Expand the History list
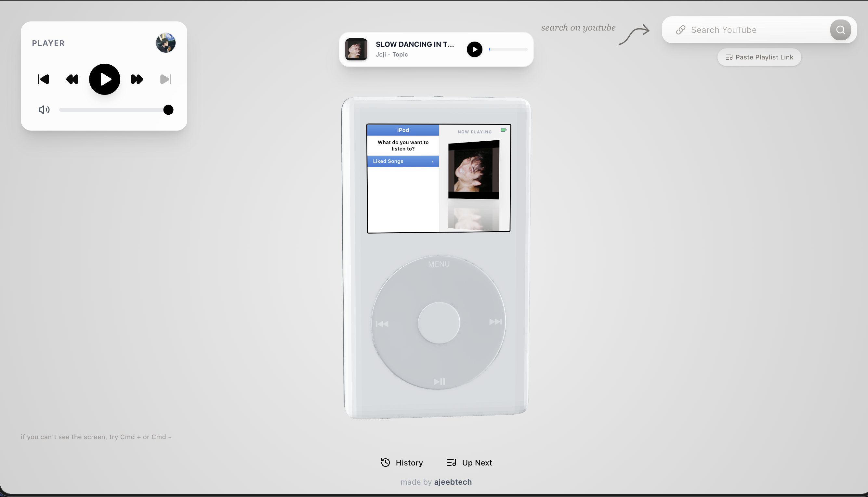This screenshot has height=497, width=868. point(402,463)
